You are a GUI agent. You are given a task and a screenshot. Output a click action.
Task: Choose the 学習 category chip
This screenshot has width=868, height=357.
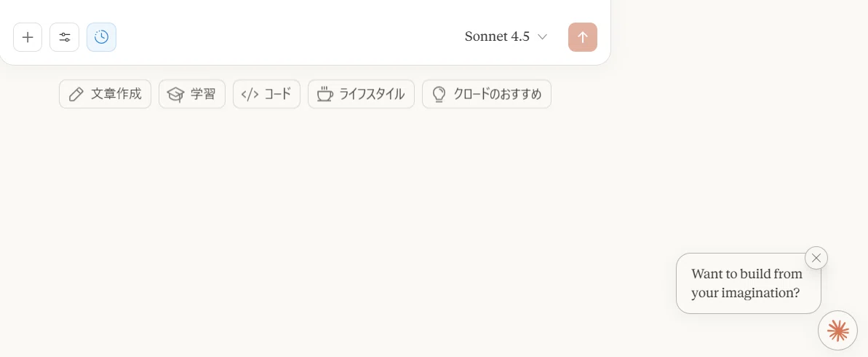(x=192, y=94)
